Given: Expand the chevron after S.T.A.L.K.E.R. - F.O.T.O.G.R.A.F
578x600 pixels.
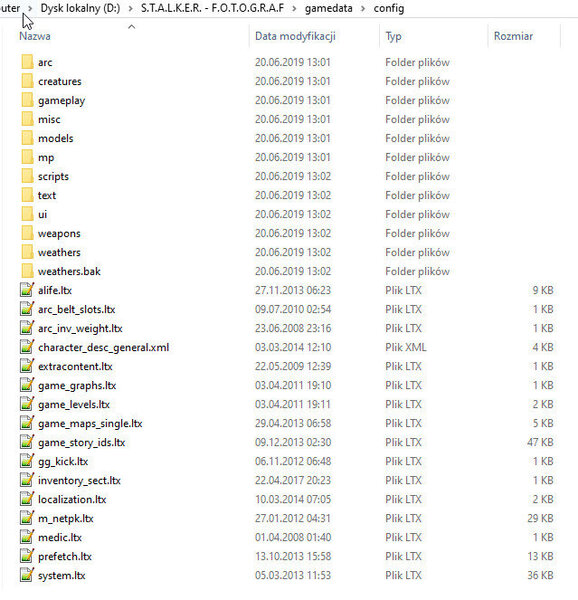Looking at the screenshot, I should (x=294, y=8).
